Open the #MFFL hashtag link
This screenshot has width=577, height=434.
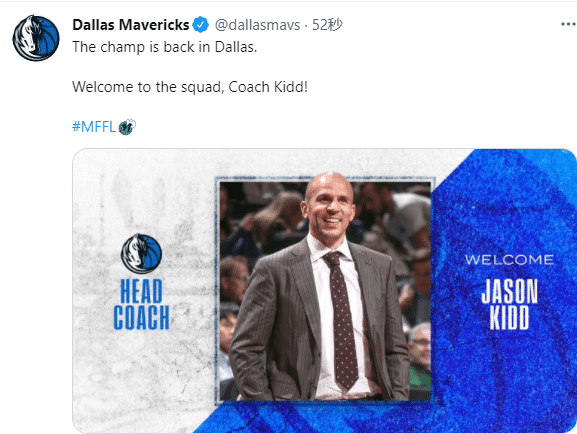coord(94,127)
